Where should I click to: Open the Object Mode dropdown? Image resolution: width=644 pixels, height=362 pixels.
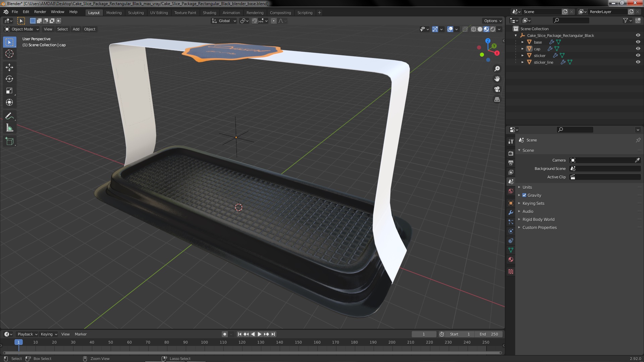click(x=22, y=29)
